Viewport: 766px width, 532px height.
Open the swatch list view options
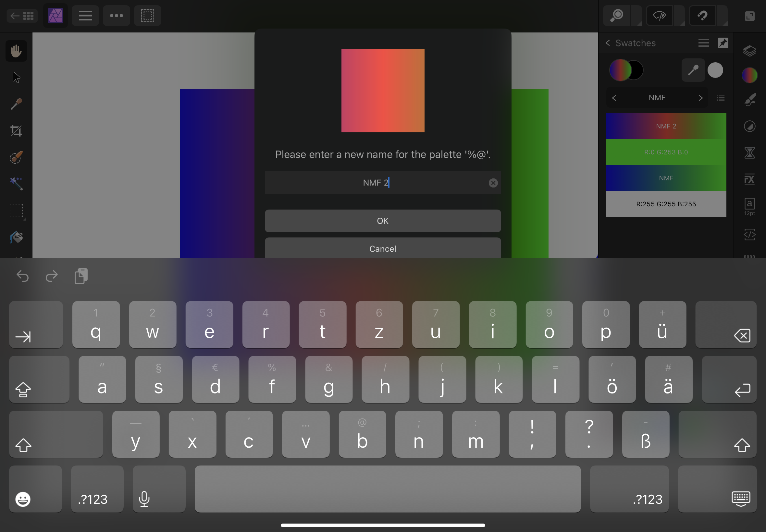pyautogui.click(x=721, y=98)
